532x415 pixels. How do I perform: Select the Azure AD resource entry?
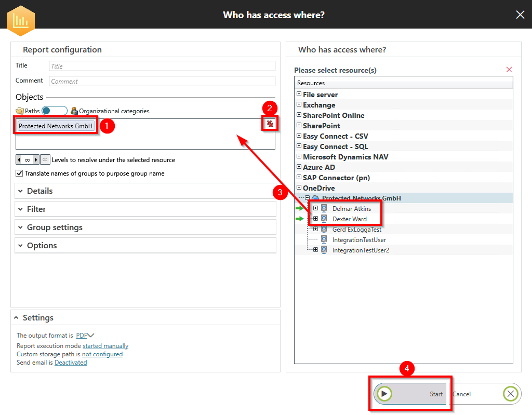click(x=319, y=167)
